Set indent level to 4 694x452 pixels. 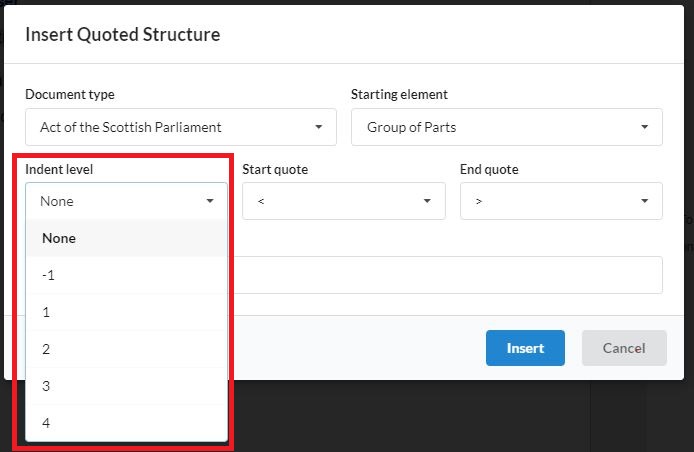126,423
